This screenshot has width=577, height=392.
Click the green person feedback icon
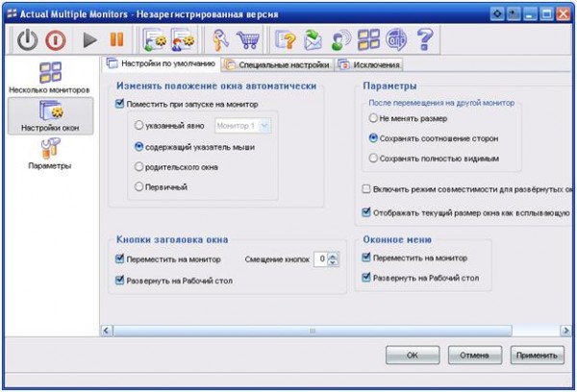point(341,39)
